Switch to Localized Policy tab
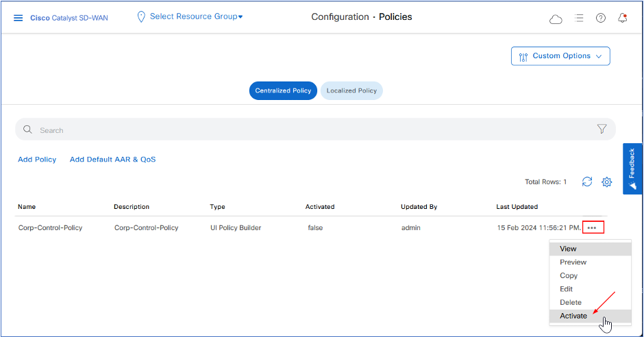 tap(351, 90)
